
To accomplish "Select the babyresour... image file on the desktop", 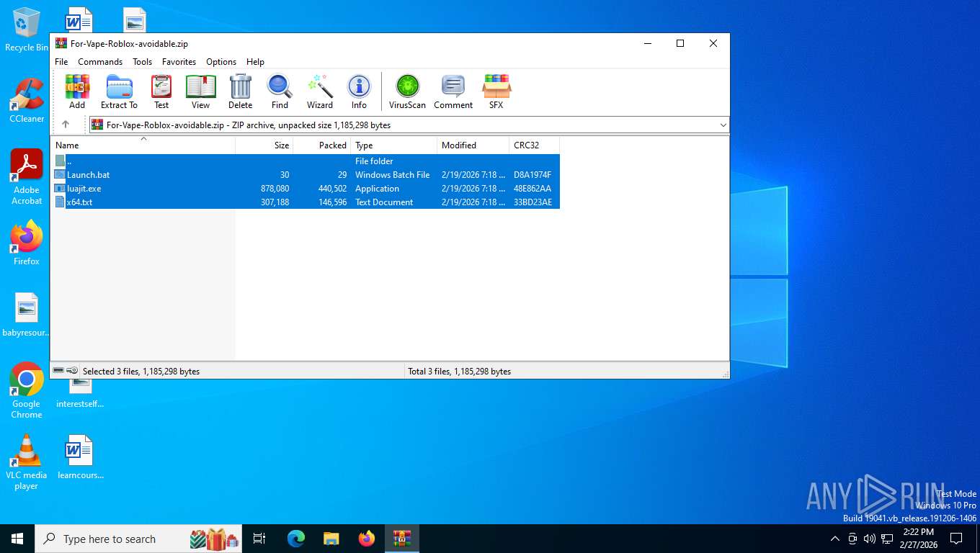I will (x=27, y=315).
